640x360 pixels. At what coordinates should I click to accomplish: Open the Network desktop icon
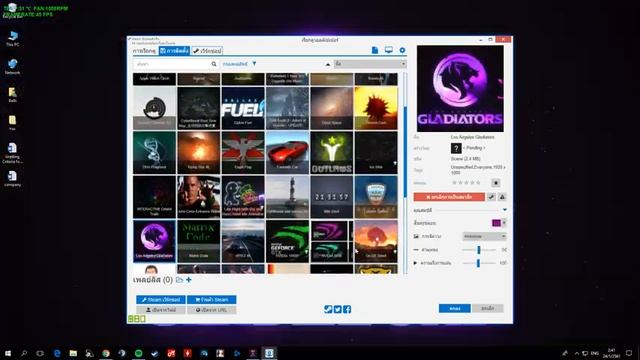[x=13, y=67]
